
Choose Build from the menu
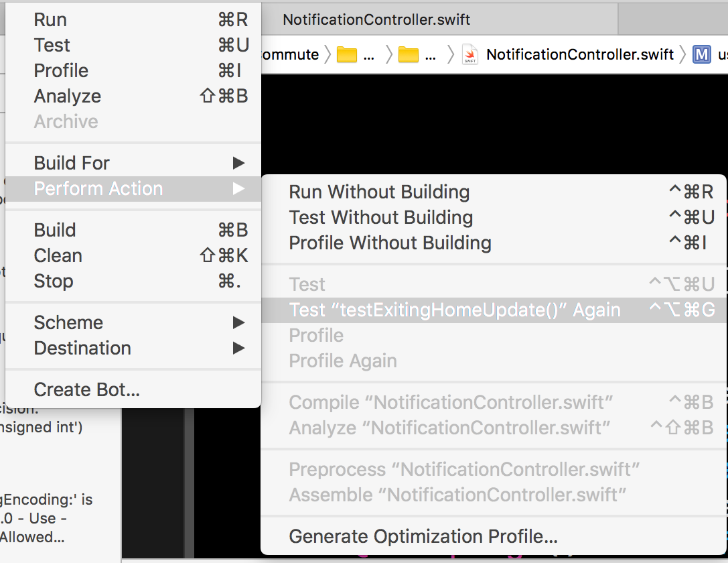pyautogui.click(x=133, y=230)
